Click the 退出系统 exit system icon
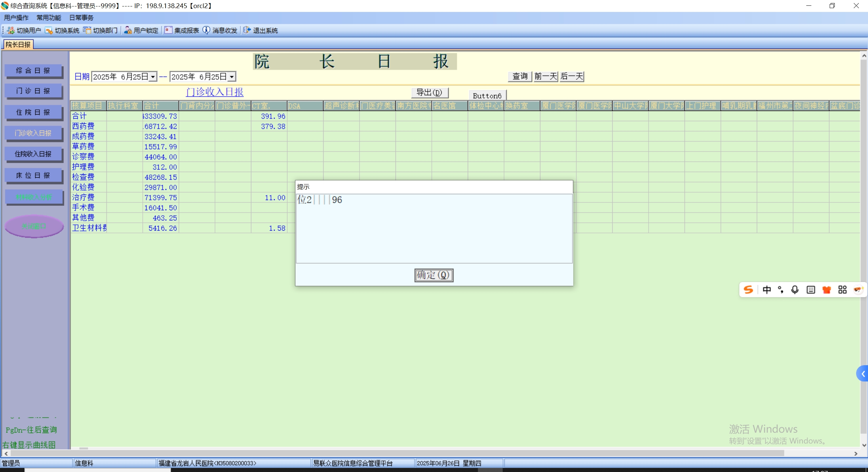 247,31
